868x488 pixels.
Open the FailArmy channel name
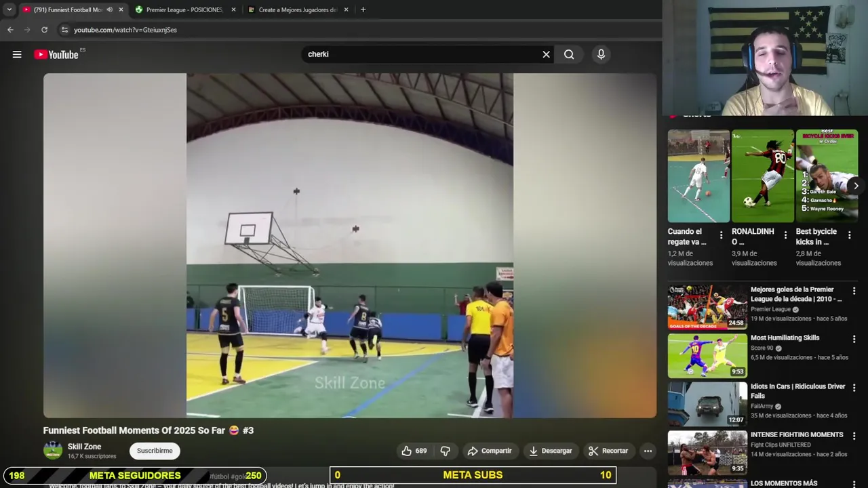(762, 407)
